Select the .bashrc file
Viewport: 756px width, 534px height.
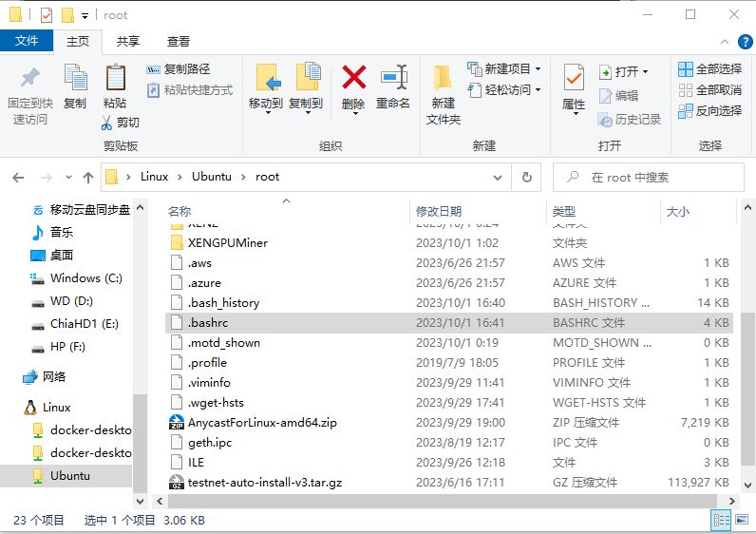coord(449,323)
